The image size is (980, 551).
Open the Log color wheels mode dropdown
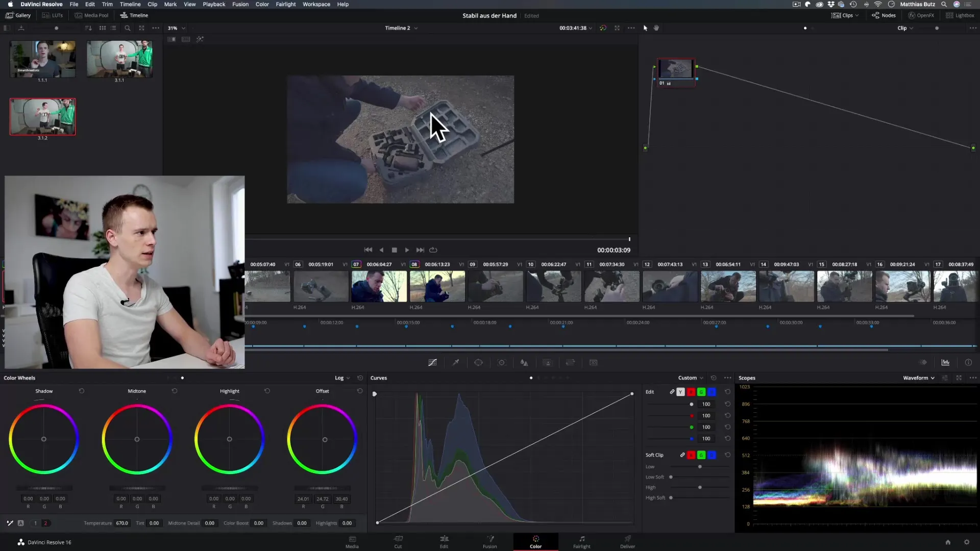click(x=342, y=378)
